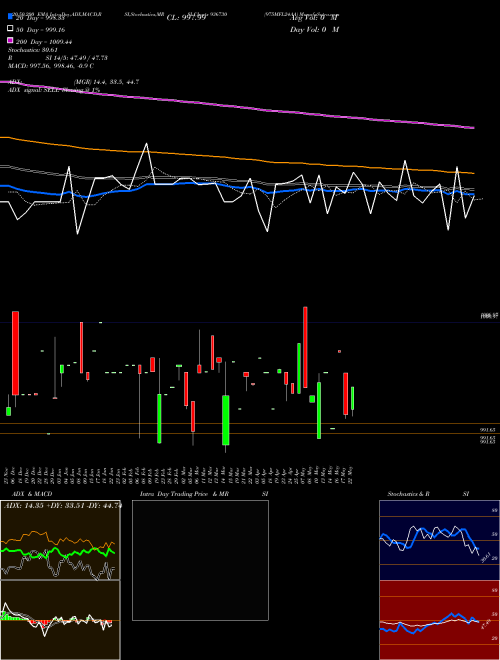Click the 200 Day = 1009.44 label
500x660 pixels.
coord(44,42)
